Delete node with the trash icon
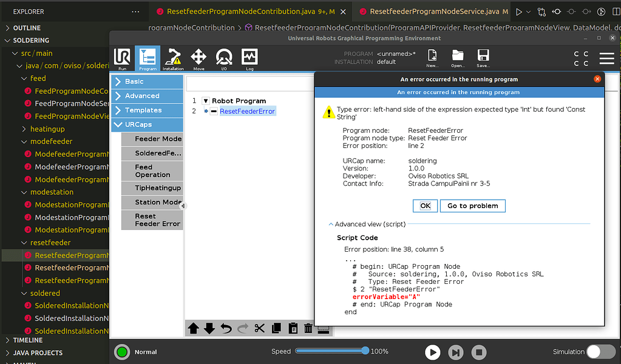This screenshot has width=621, height=364. tap(308, 328)
